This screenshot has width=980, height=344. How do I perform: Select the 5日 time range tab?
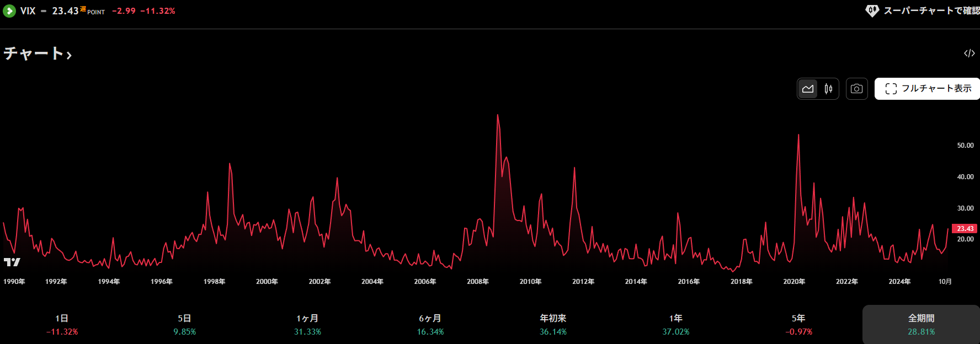tap(184, 325)
